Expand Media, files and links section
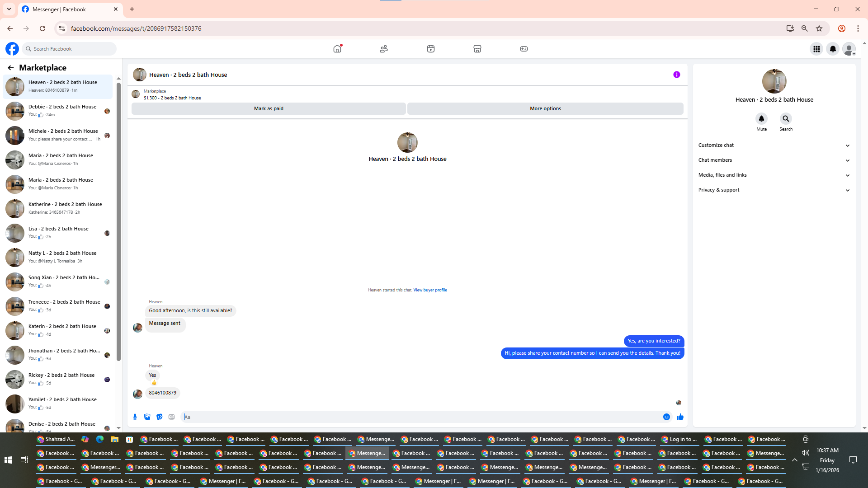This screenshot has width=868, height=488. (x=774, y=175)
